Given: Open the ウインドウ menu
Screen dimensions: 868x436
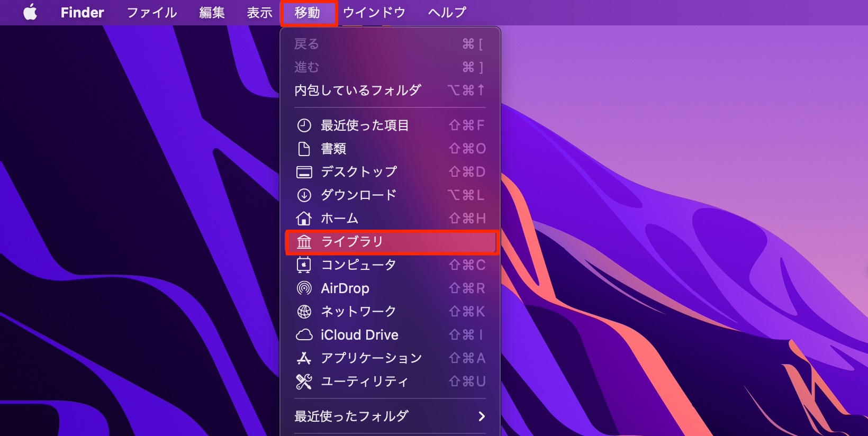Looking at the screenshot, I should tap(374, 12).
